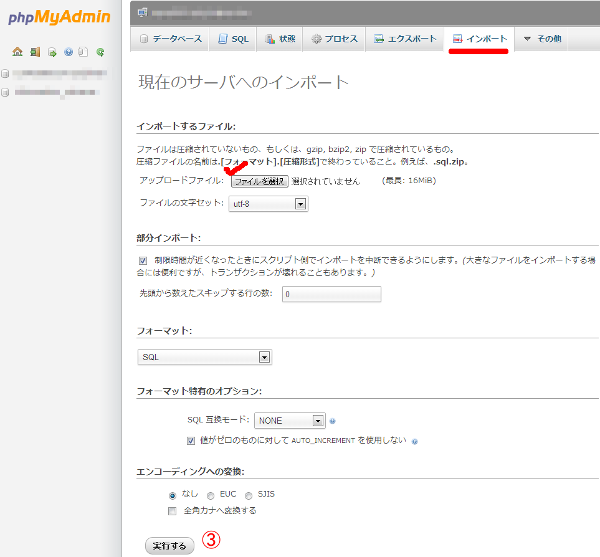This screenshot has height=557, width=600.
Task: Toggle AUTO_INCREMENT zero values checkbox
Action: click(192, 440)
